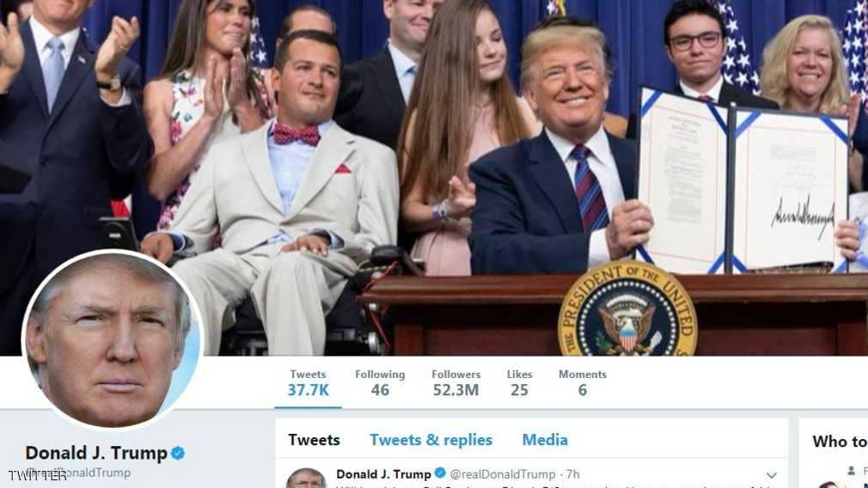This screenshot has width=868, height=488.
Task: Click the @realDonaldTrump handle in the tweet
Action: [x=502, y=474]
